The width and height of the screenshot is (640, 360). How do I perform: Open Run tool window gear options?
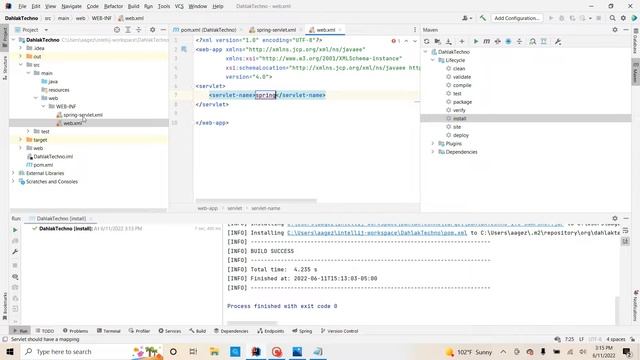tap(615, 218)
